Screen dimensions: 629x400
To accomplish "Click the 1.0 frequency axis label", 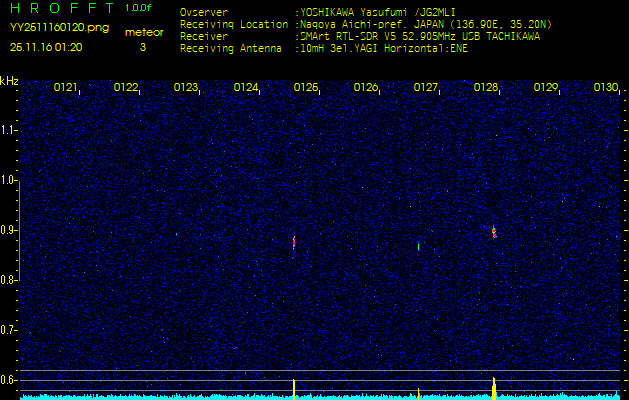I will [9, 180].
